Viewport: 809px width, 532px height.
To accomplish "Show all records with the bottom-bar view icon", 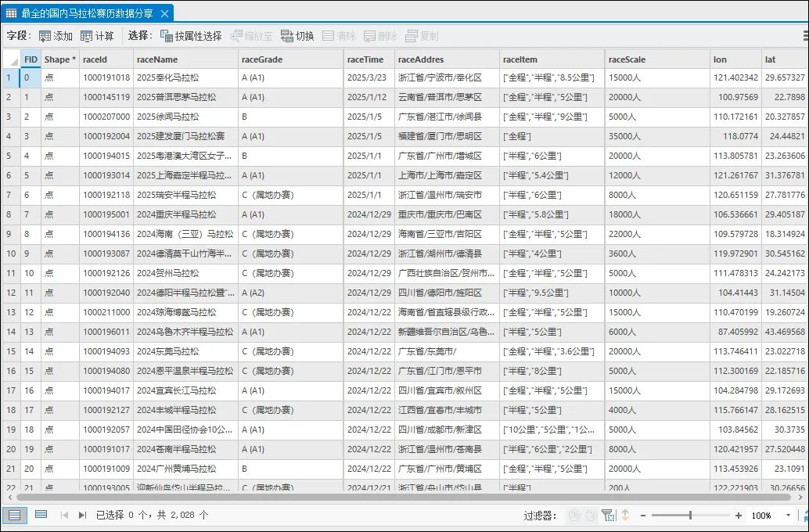I will pyautogui.click(x=14, y=515).
